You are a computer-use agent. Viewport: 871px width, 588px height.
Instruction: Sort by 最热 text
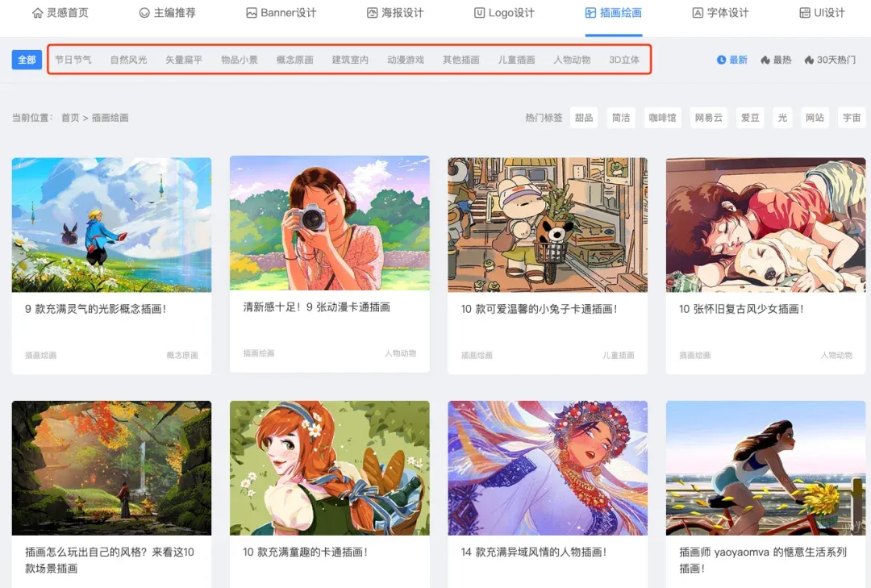(x=782, y=60)
